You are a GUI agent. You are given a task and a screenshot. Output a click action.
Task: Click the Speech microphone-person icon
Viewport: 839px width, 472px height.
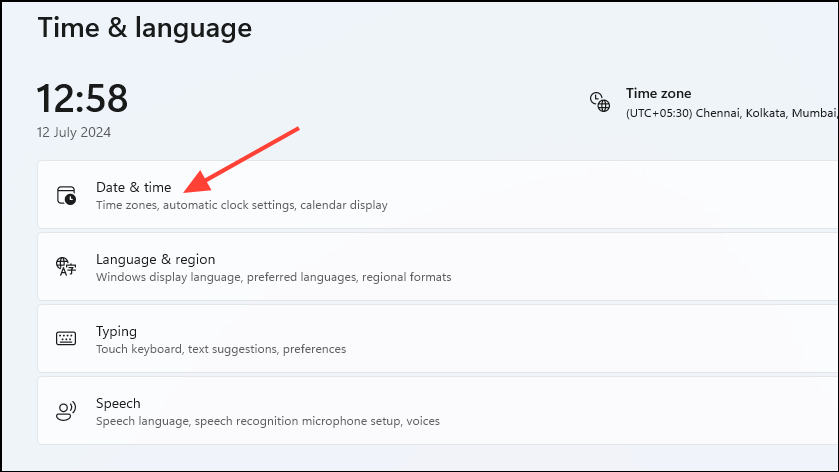[66, 411]
